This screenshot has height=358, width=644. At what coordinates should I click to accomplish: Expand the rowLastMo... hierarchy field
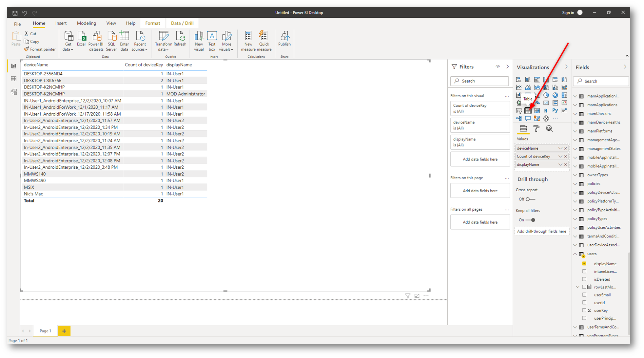tap(578, 287)
